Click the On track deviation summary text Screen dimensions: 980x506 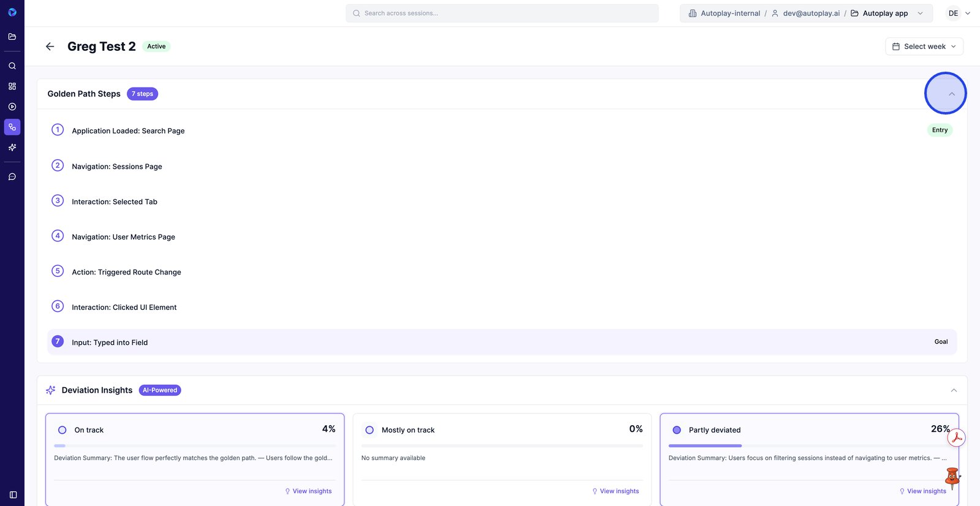[193, 458]
